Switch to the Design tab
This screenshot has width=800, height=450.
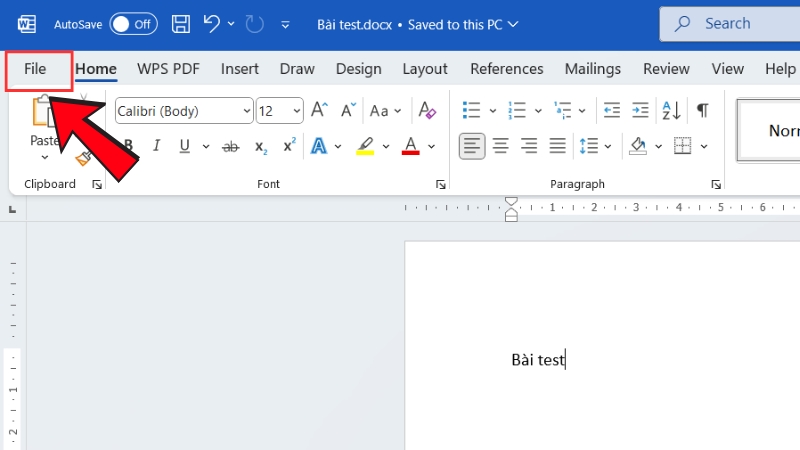click(x=358, y=69)
